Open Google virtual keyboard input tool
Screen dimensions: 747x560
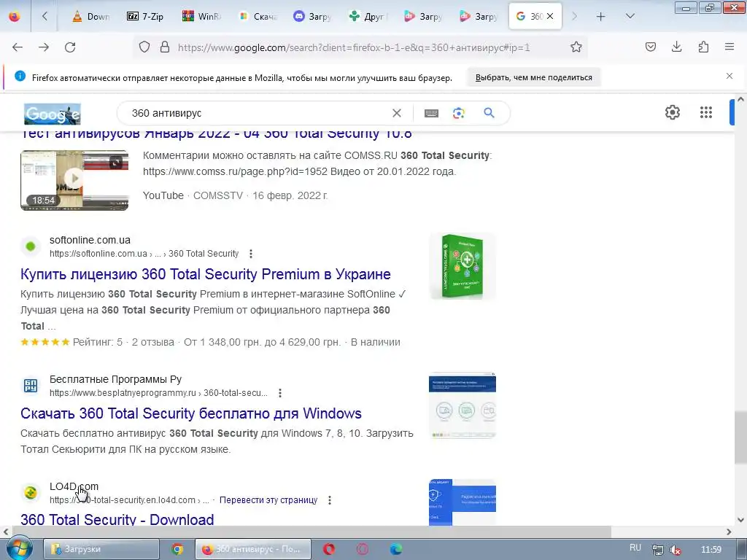(431, 113)
